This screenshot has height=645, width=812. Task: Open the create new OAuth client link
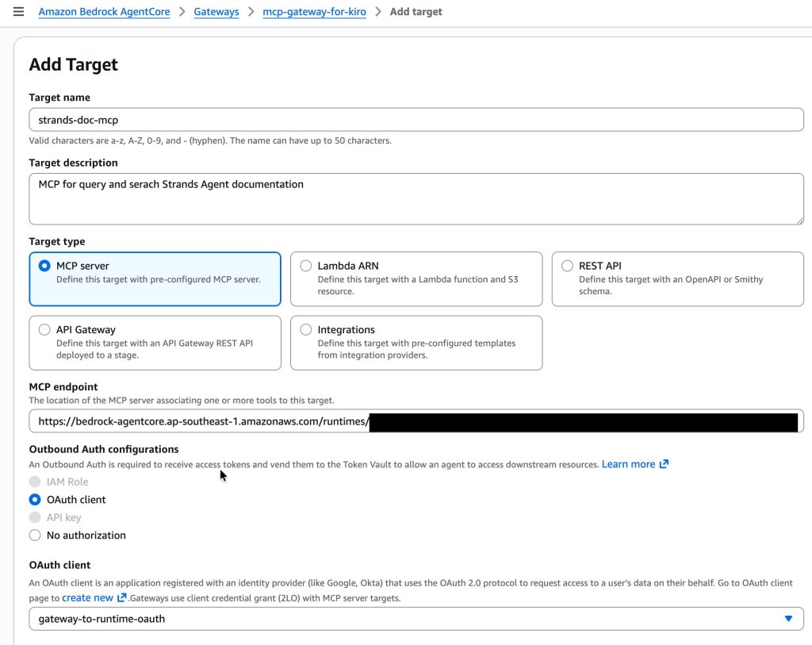87,598
